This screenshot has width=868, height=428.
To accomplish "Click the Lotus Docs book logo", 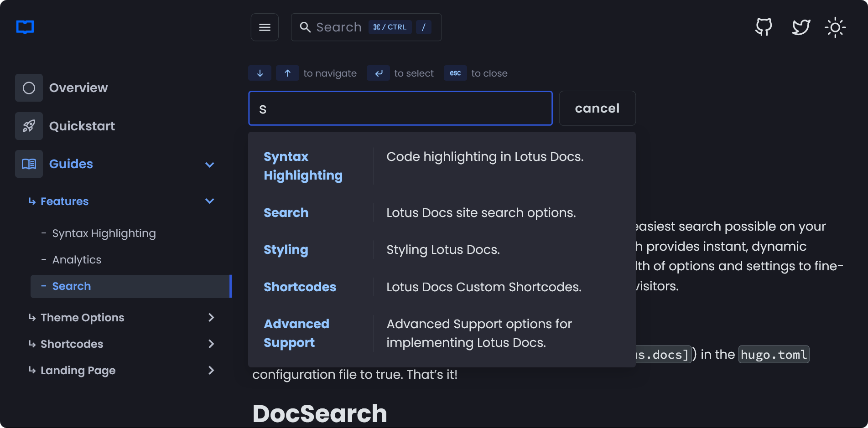I will pos(25,27).
